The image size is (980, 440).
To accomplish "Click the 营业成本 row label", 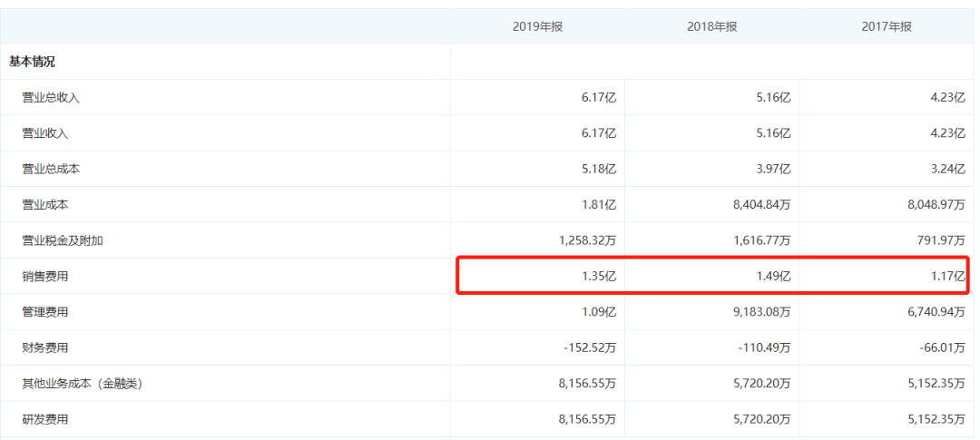I will tap(45, 204).
